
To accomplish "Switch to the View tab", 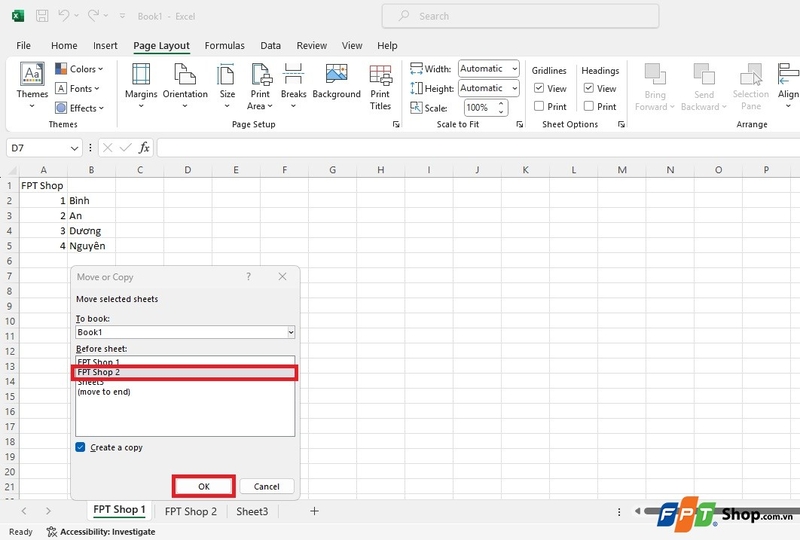I will click(352, 45).
